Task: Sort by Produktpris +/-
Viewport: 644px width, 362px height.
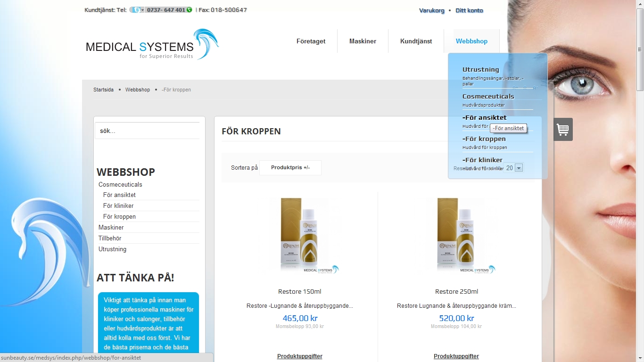Action: (290, 168)
